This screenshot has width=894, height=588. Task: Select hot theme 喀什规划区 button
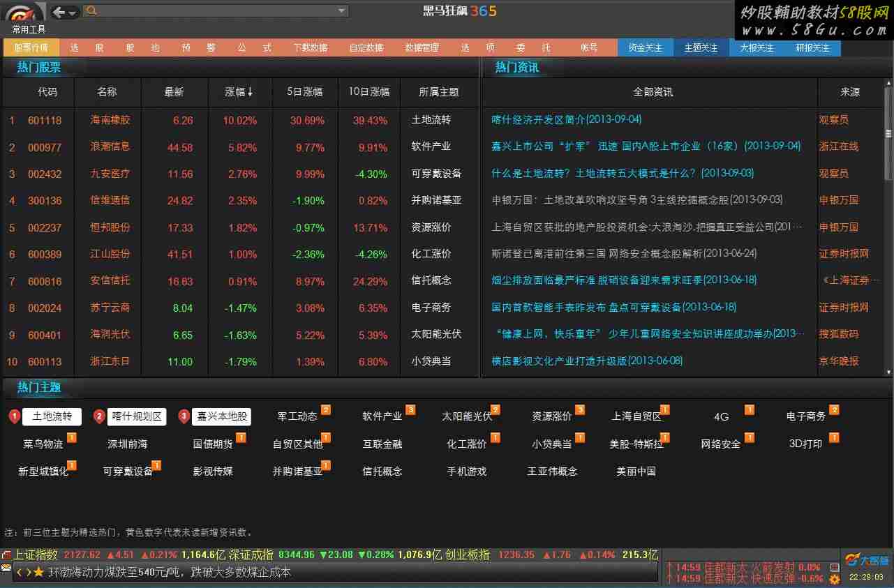137,416
